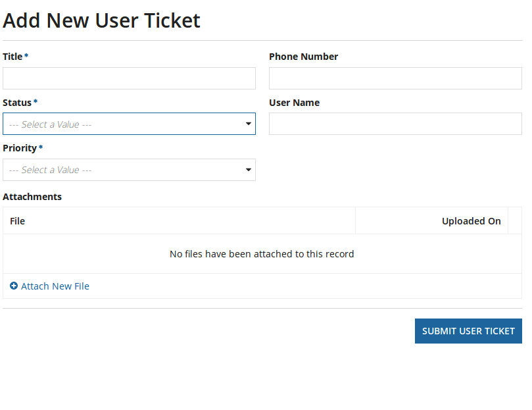Image resolution: width=532 pixels, height=410 pixels.
Task: Click the Priority field label
Action: click(x=20, y=148)
